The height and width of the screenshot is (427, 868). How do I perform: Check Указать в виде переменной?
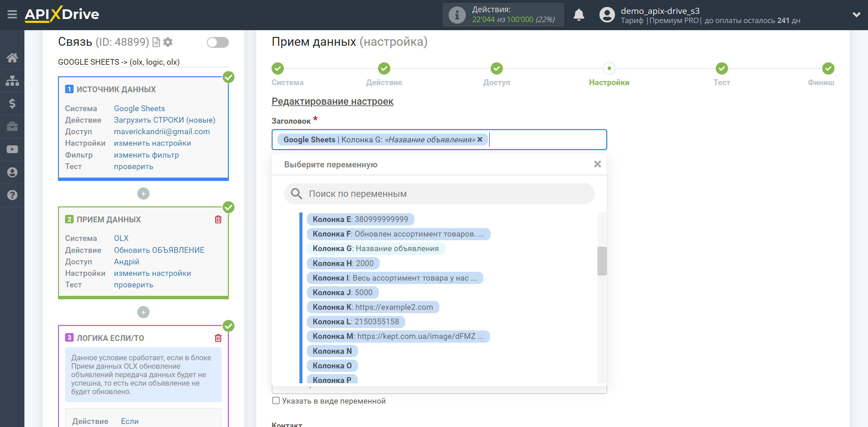(276, 401)
